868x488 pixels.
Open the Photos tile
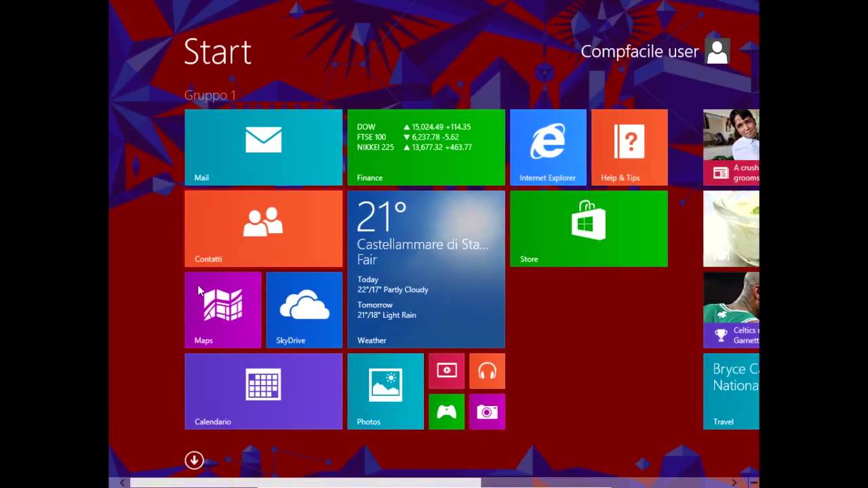point(385,391)
